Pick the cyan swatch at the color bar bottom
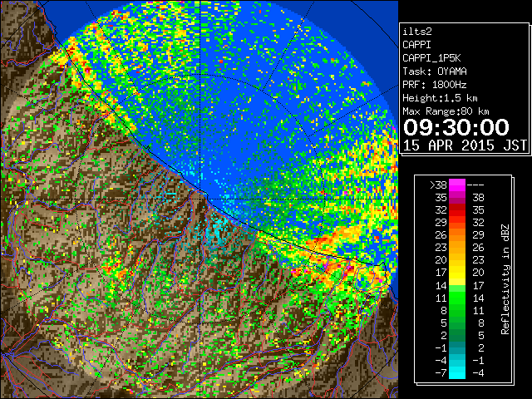Viewport: 532px width, 399px height. (457, 372)
